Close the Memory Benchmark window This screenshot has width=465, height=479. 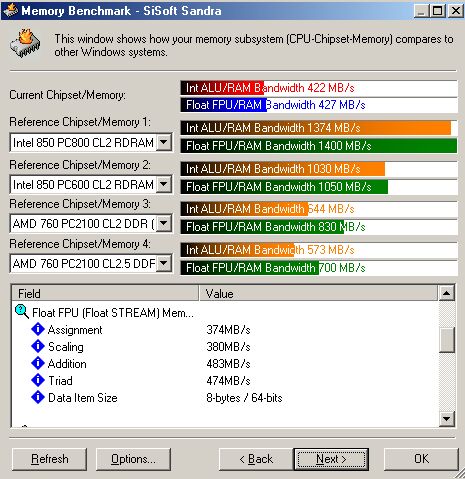(455, 11)
